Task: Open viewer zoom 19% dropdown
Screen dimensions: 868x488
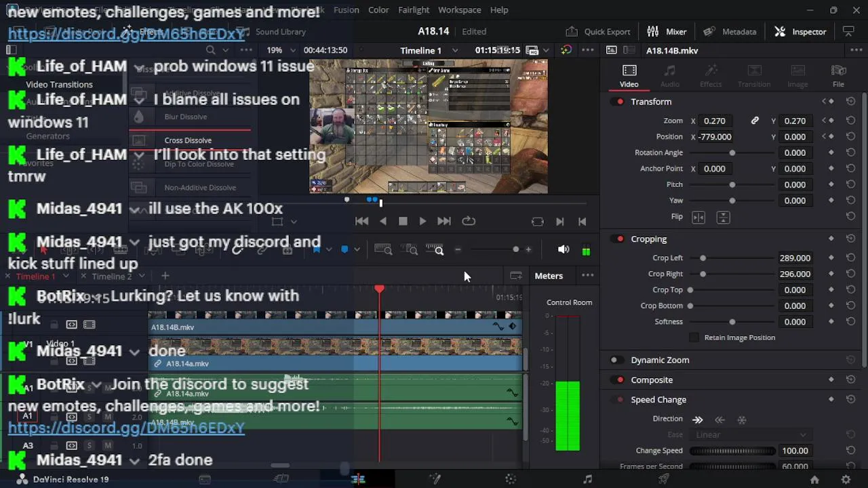Action: coord(293,51)
